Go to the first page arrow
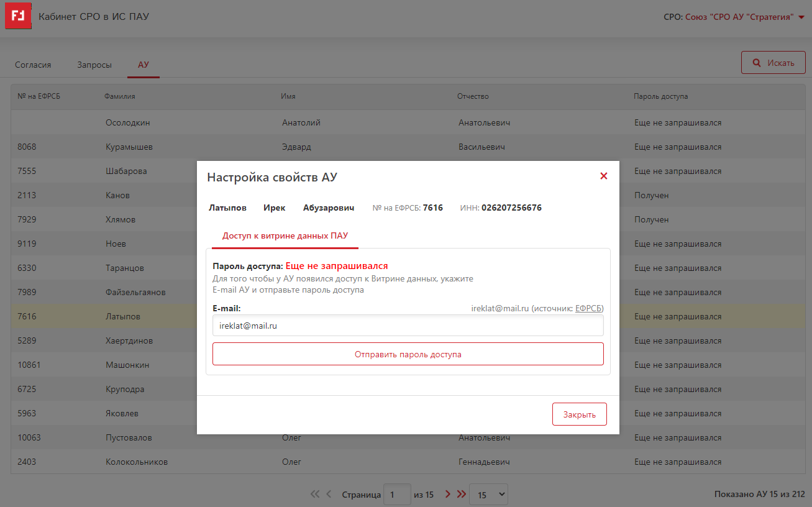This screenshot has height=507, width=812. point(315,495)
